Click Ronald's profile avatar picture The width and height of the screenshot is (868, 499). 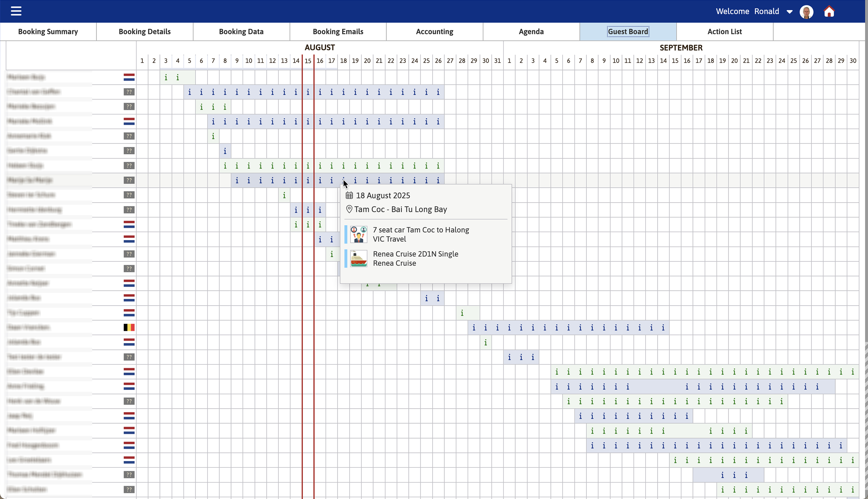pyautogui.click(x=806, y=11)
